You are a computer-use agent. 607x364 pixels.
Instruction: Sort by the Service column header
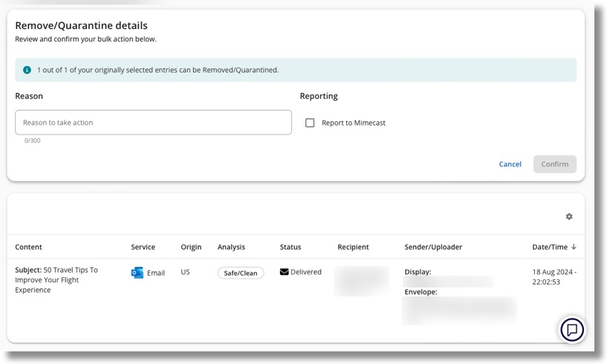coord(143,247)
